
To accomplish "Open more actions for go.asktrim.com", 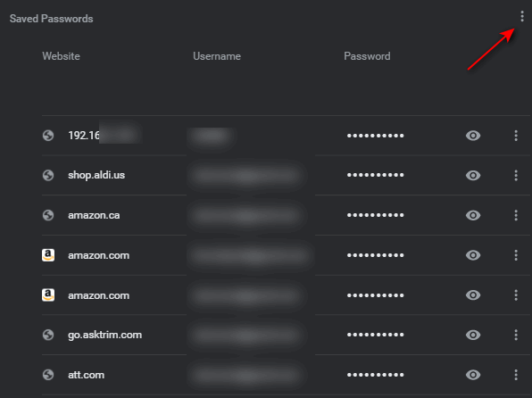I will click(x=516, y=335).
